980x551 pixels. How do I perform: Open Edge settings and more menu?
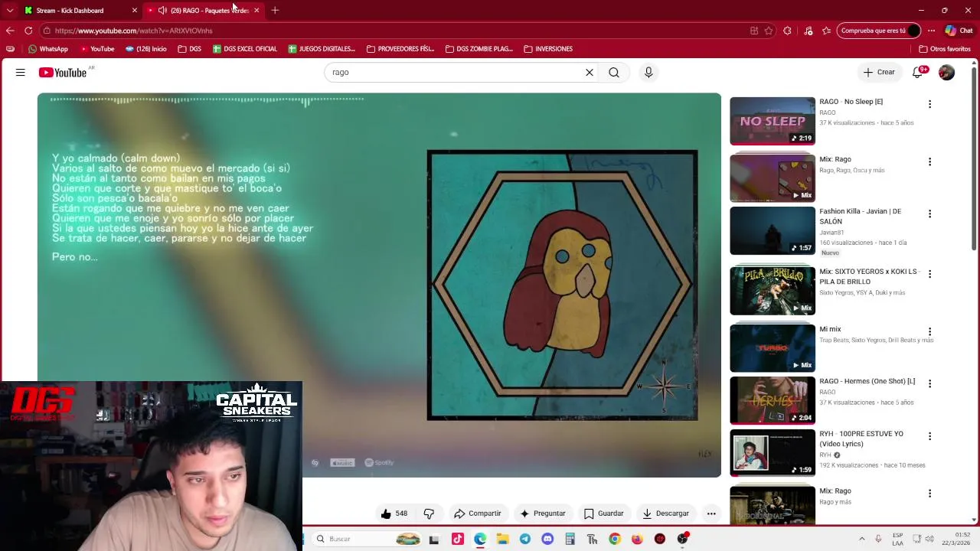pos(931,31)
